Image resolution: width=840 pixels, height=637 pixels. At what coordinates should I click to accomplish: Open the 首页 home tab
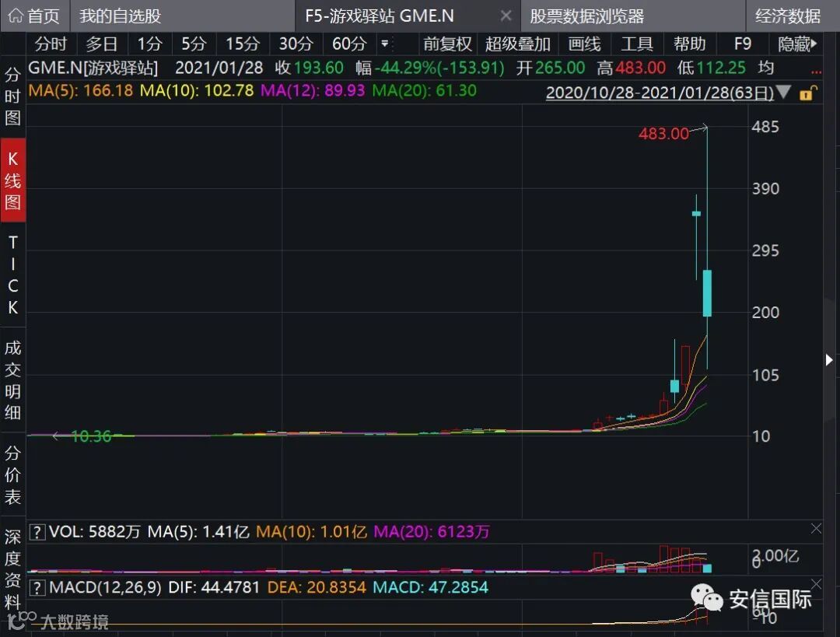[x=35, y=16]
